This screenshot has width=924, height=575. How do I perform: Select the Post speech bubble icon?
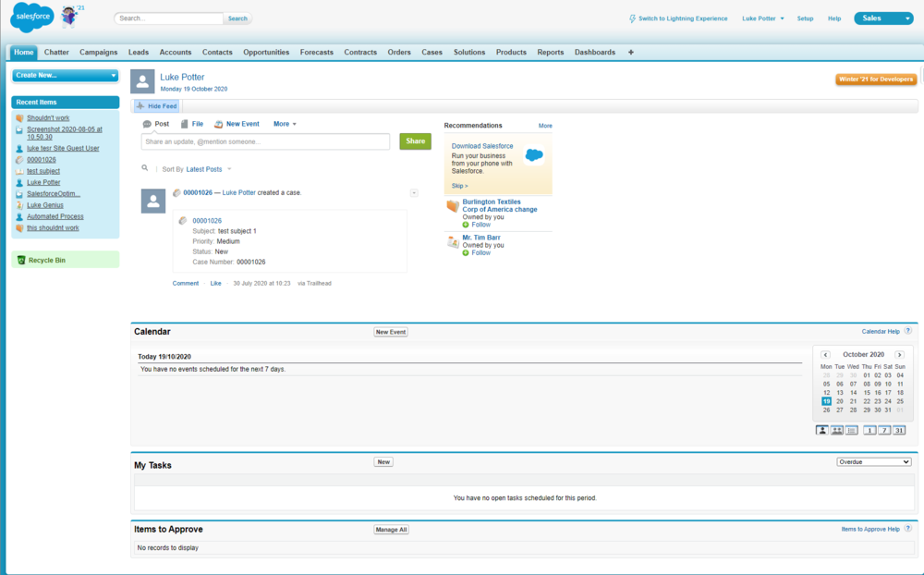(147, 124)
